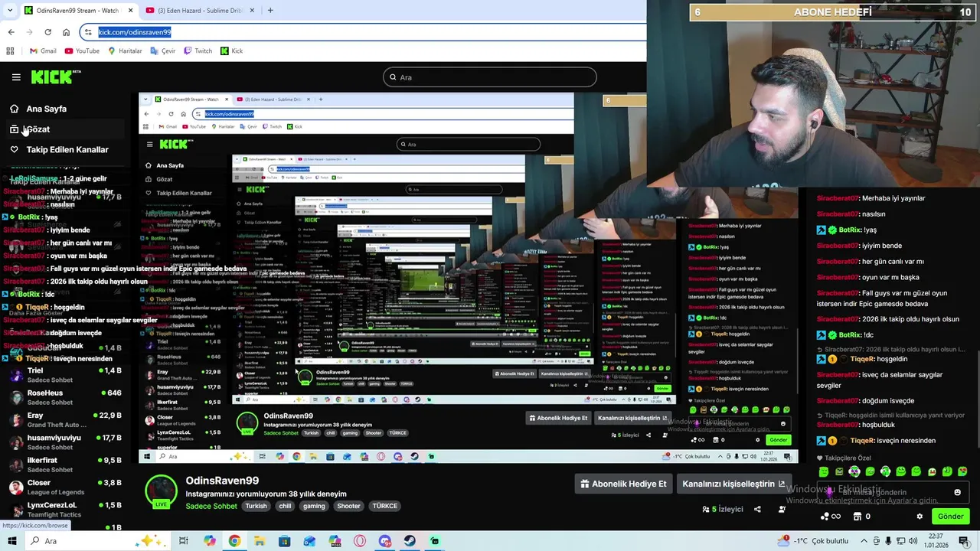Screen dimensions: 980x551
Task: Open the Kick bookmark
Action: pyautogui.click(x=232, y=51)
